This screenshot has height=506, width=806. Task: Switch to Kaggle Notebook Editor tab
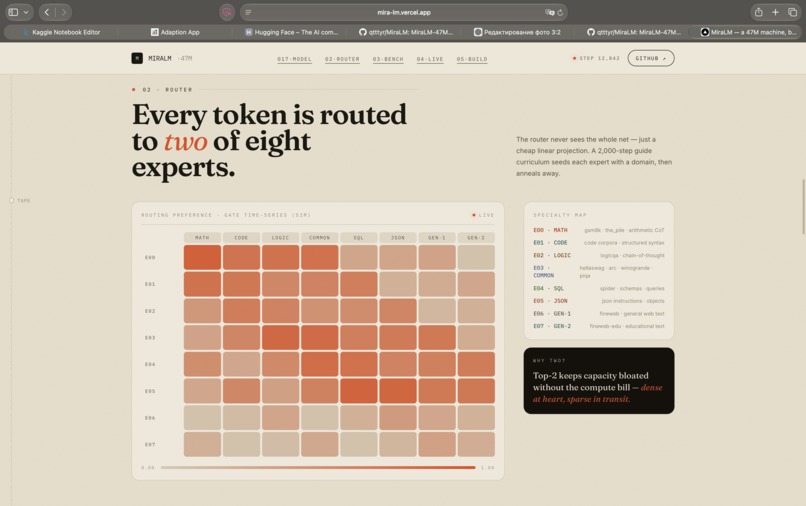(x=62, y=32)
